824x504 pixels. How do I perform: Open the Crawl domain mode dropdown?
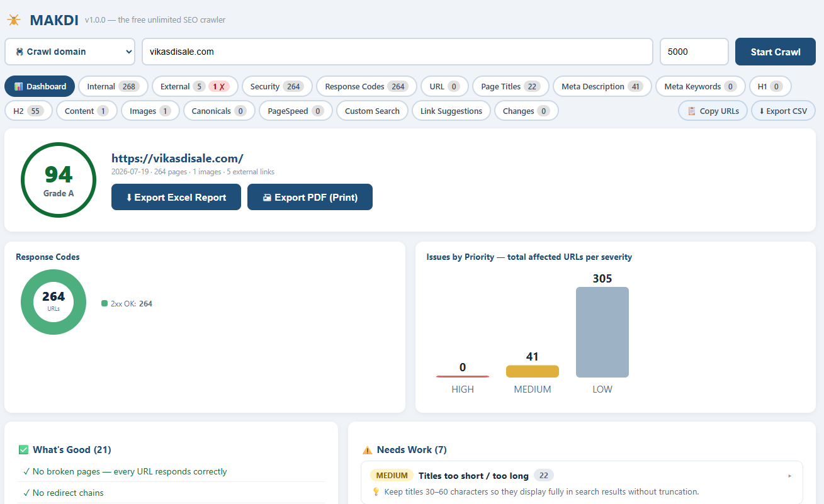pyautogui.click(x=70, y=52)
